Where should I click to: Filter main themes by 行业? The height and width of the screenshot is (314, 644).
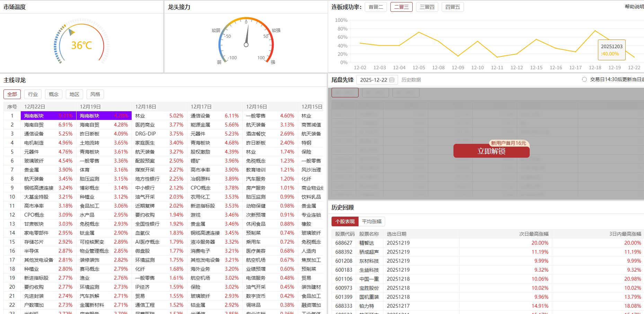pos(33,94)
